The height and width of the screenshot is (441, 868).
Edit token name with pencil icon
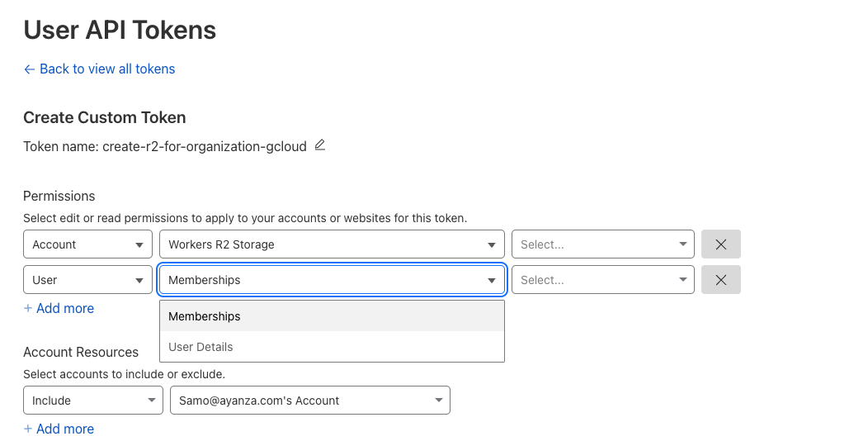coord(320,145)
